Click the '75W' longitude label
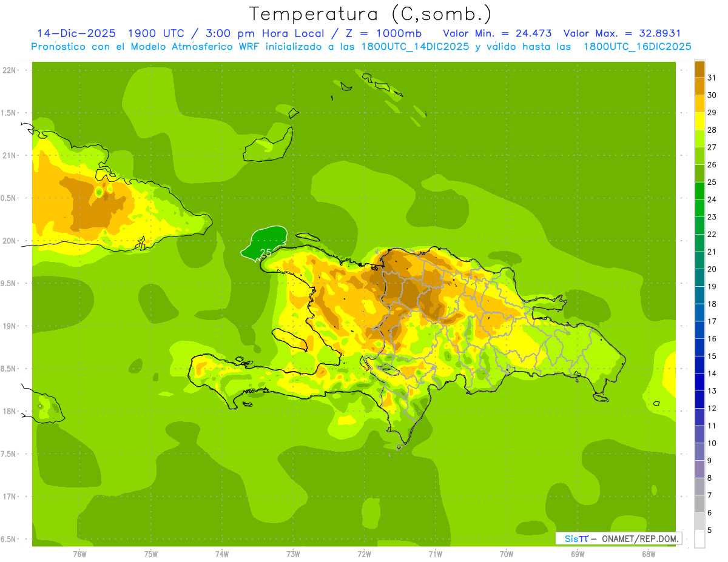Screen dimensions: 728x562 pos(151,554)
